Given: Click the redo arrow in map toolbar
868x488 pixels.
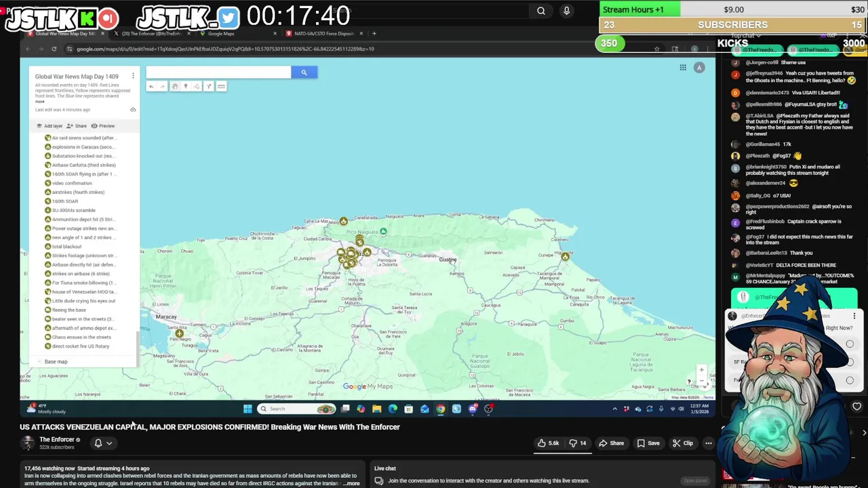Looking at the screenshot, I should pyautogui.click(x=162, y=86).
